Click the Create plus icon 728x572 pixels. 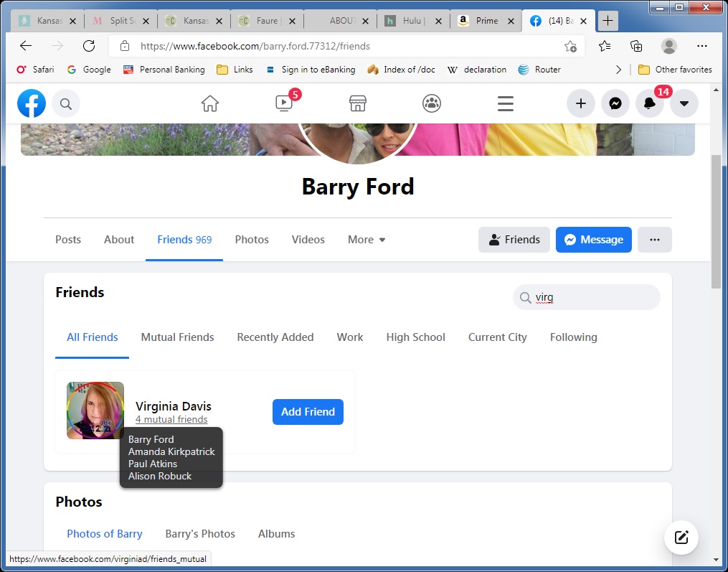click(581, 104)
